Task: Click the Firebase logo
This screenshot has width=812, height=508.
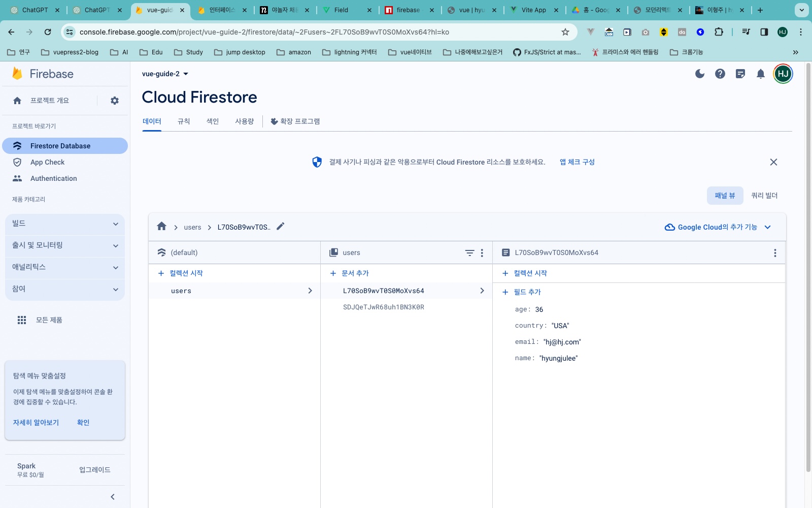Action: pyautogui.click(x=43, y=74)
